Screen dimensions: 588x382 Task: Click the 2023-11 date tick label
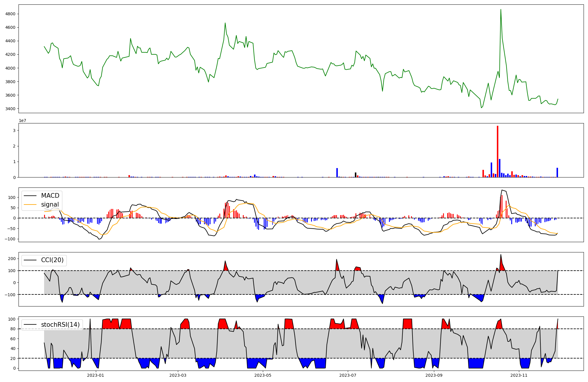(x=519, y=375)
